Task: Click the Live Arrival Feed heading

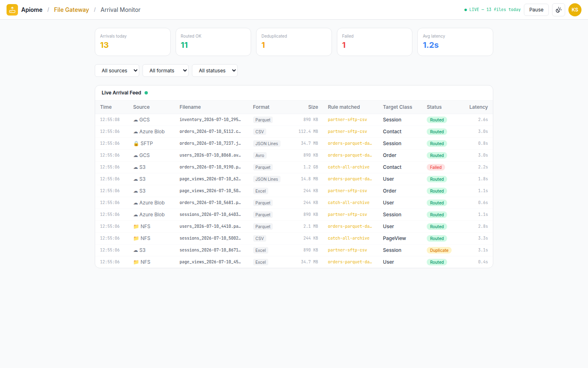Action: [x=121, y=93]
